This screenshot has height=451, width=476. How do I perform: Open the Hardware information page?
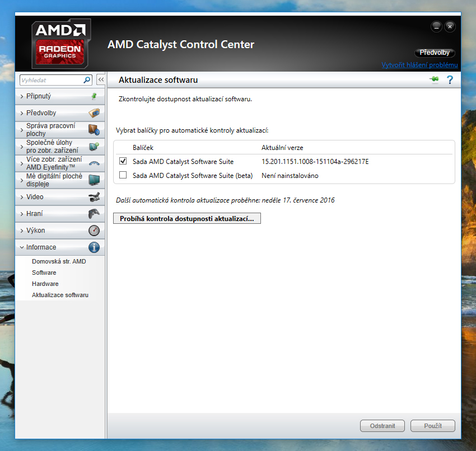45,284
